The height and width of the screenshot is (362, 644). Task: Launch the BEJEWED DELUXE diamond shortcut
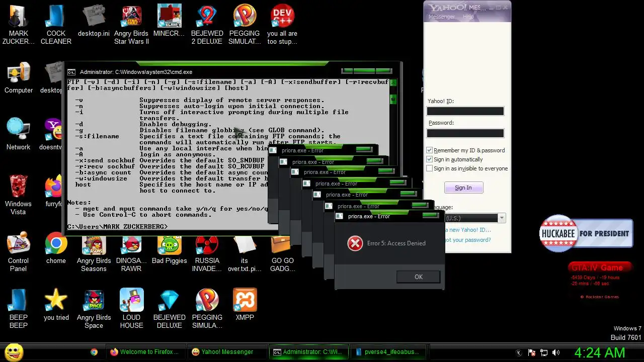click(169, 309)
